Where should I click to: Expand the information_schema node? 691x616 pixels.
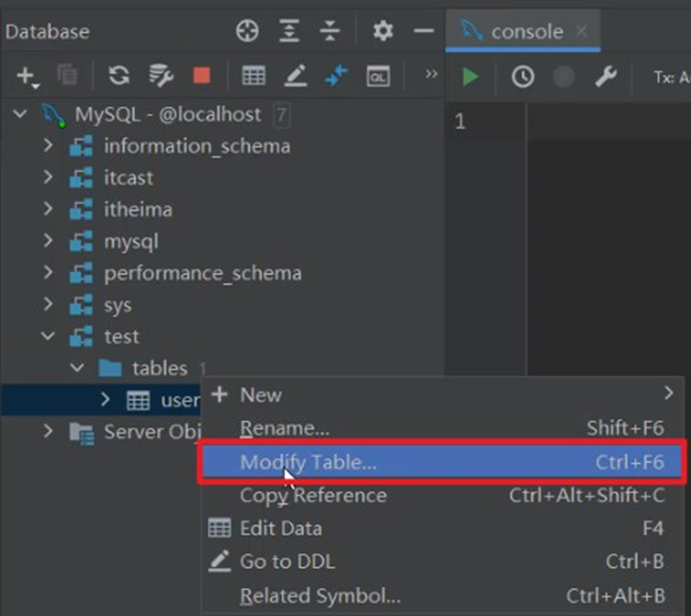[49, 146]
